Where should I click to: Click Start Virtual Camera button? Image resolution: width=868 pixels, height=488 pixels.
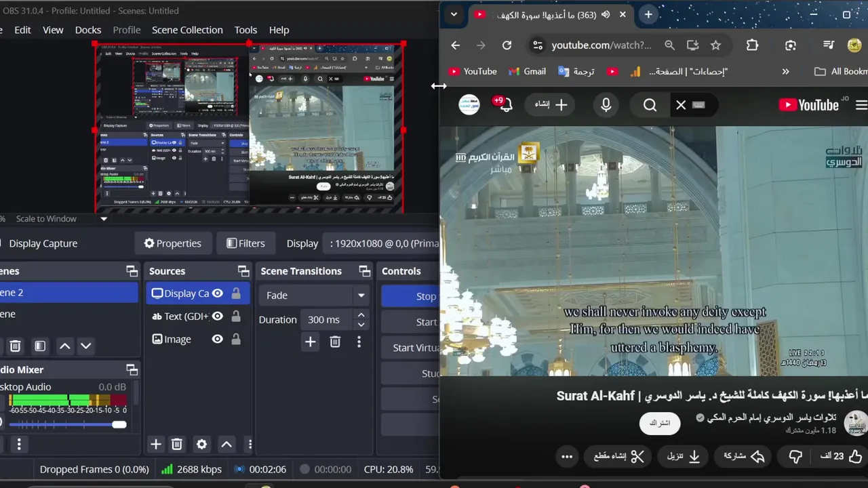click(x=410, y=348)
